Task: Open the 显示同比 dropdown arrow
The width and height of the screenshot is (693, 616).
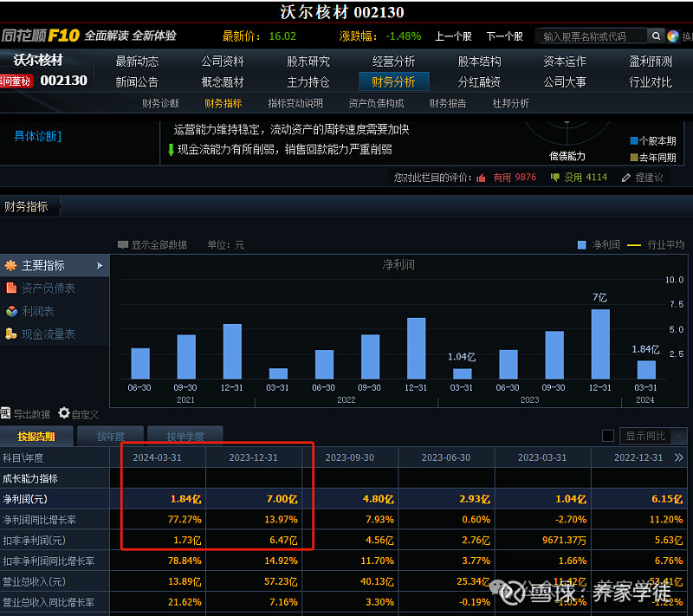Action: 678,436
